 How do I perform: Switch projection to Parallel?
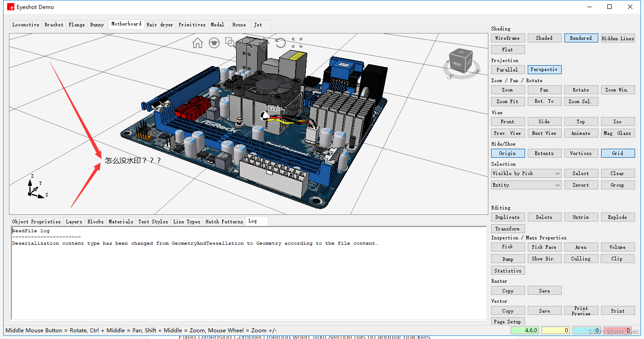508,70
